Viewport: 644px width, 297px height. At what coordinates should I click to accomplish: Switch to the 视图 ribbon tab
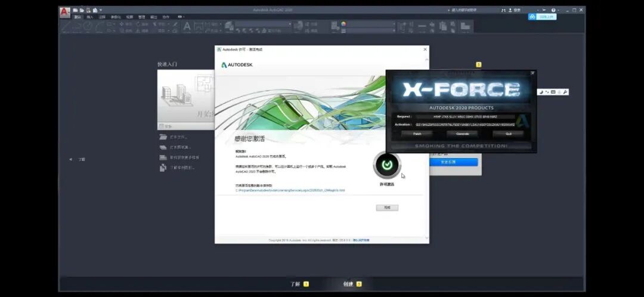(129, 17)
